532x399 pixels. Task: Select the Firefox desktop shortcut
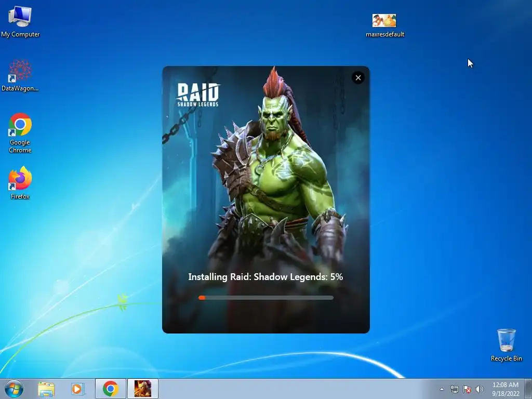click(x=20, y=183)
